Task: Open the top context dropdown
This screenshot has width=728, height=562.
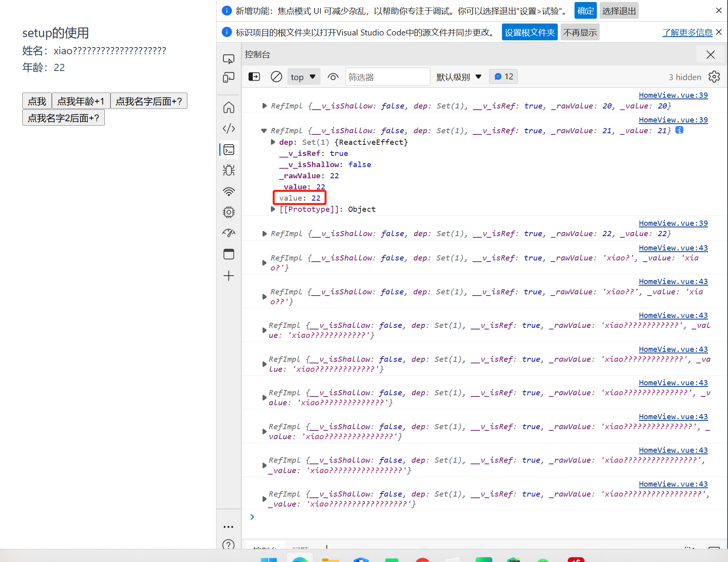Action: [303, 77]
